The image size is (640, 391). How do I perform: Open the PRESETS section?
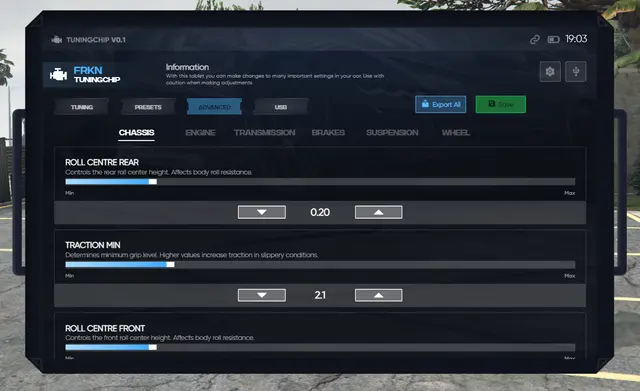[x=148, y=107]
